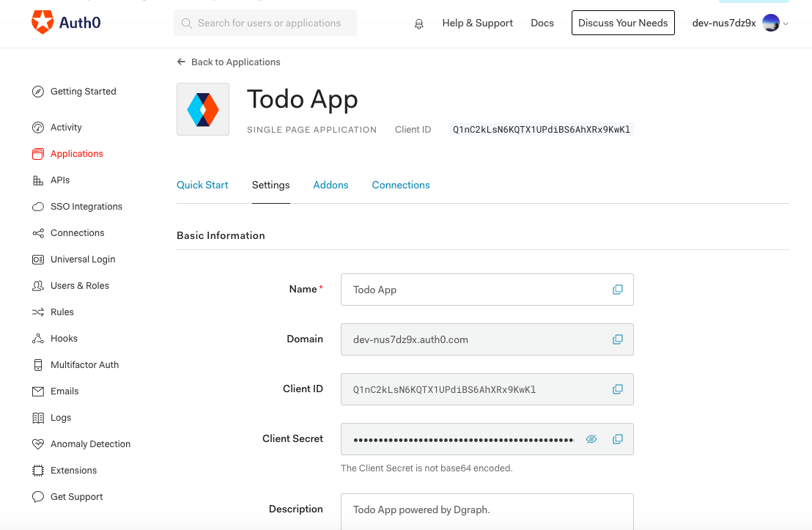Screen dimensions: 812x530
Task: Copy the Client Secret value
Action: pos(617,439)
